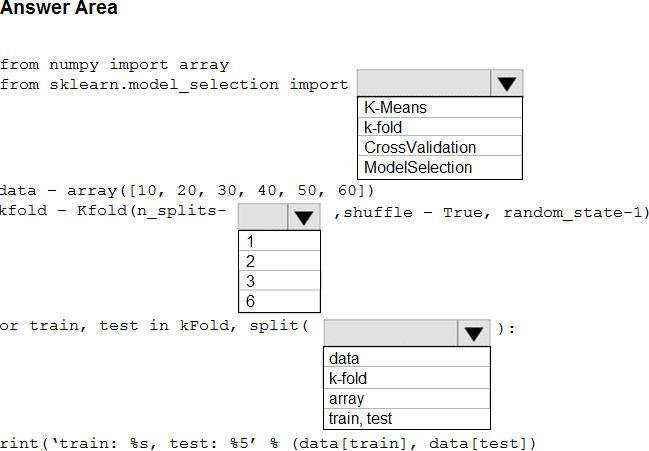The width and height of the screenshot is (649, 451).
Task: Open the split argument dropdown arrow
Action: (473, 333)
